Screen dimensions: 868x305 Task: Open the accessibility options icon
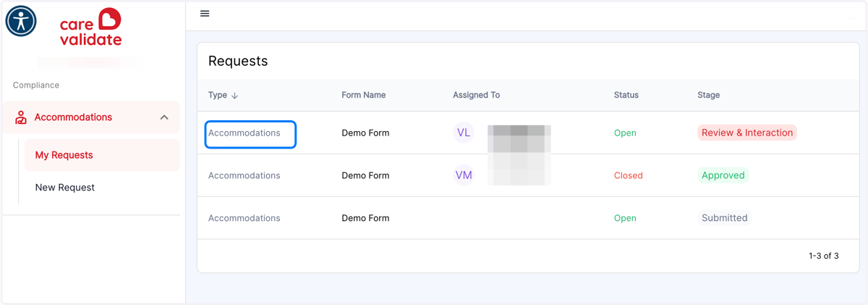(21, 21)
